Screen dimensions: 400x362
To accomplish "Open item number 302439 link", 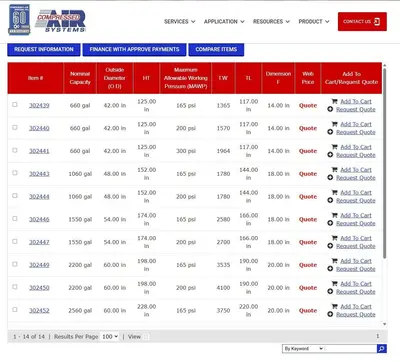I will click(x=39, y=105).
